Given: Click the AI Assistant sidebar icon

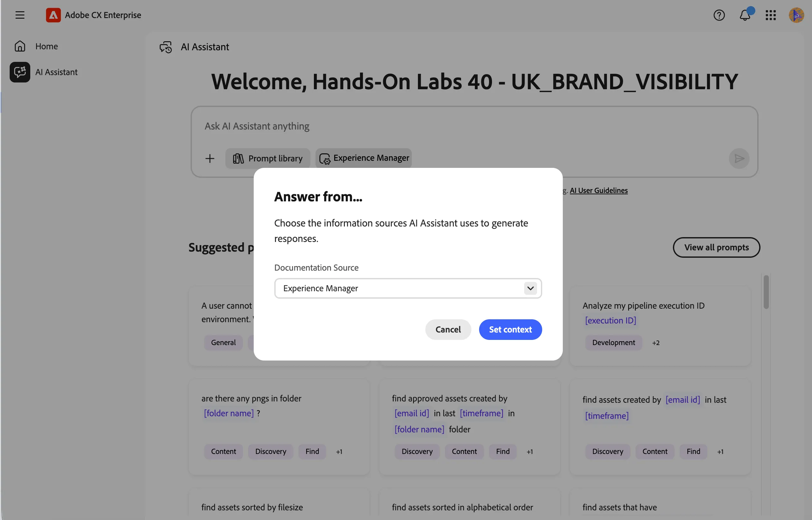Looking at the screenshot, I should [20, 72].
